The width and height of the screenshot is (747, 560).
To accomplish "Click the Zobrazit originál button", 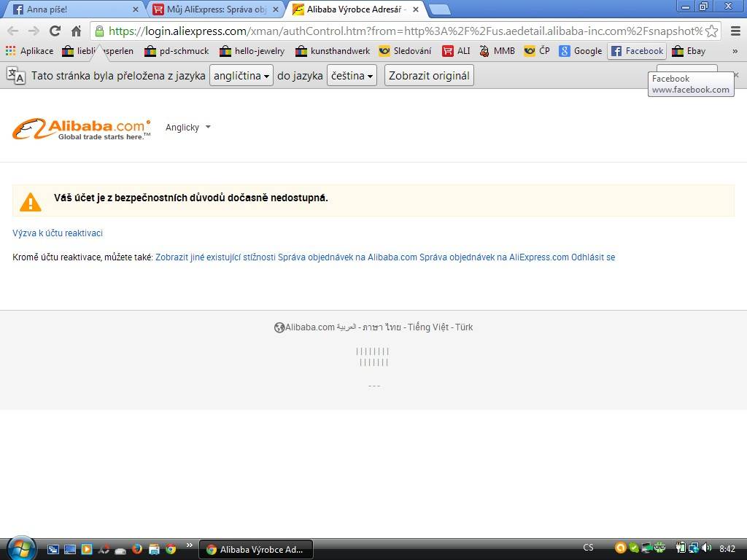I will click(x=429, y=75).
